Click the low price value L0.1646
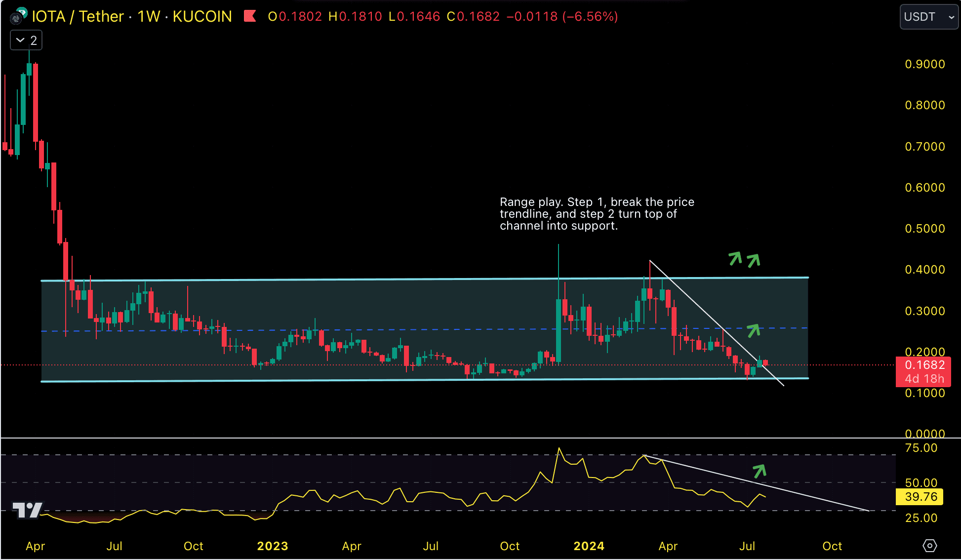Image resolution: width=961 pixels, height=560 pixels. [414, 16]
